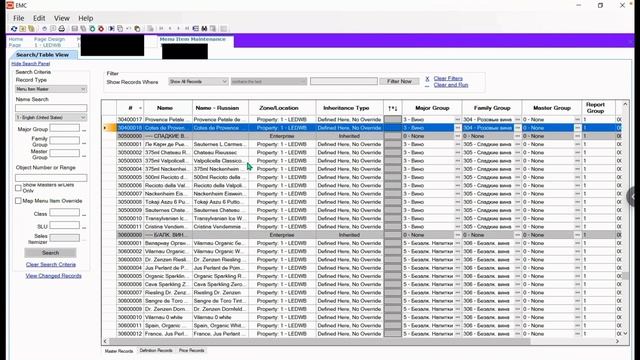This screenshot has height=360, width=640.
Task: Click the binoculars Find icon
Action: (204, 29)
